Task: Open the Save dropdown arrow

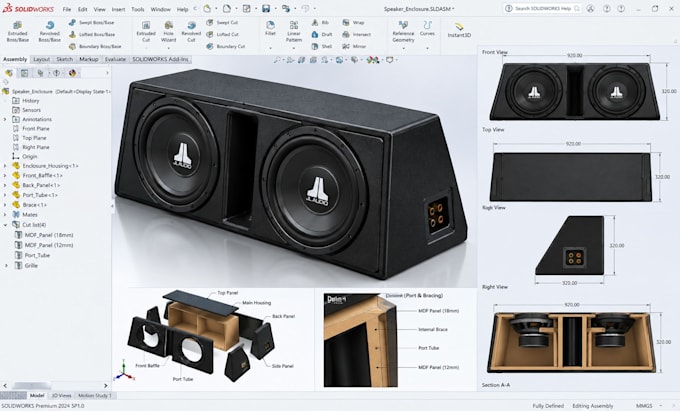Action: click(275, 9)
